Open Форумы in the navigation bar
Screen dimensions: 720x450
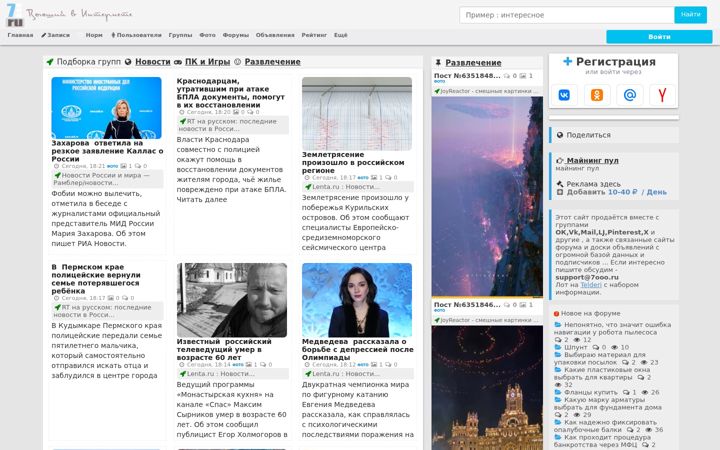point(236,35)
